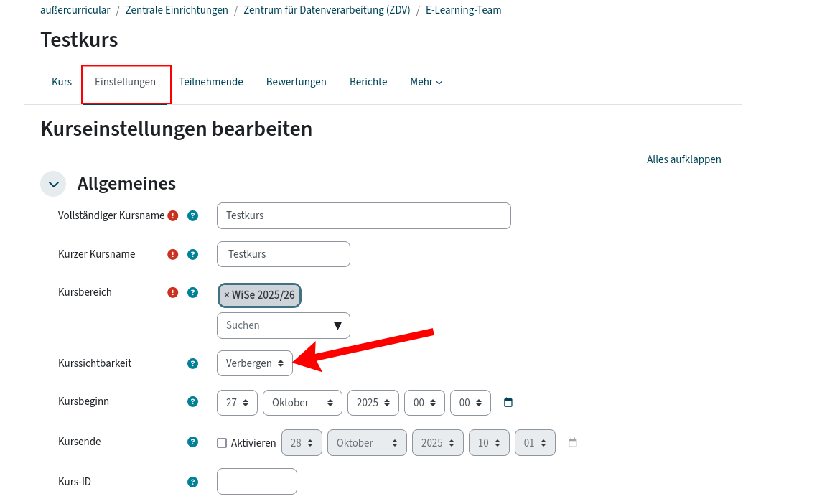Show help for Kurs-ID field
Image resolution: width=817 pixels, height=504 pixels.
click(192, 482)
